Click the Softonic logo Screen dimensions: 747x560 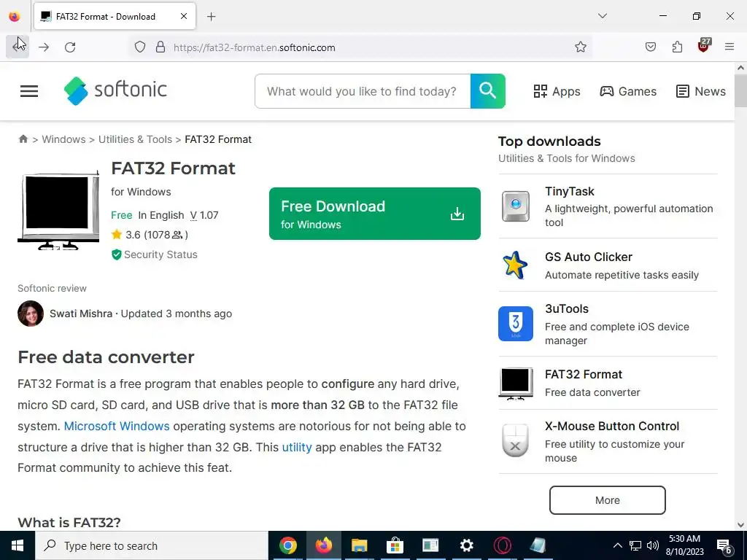point(115,90)
